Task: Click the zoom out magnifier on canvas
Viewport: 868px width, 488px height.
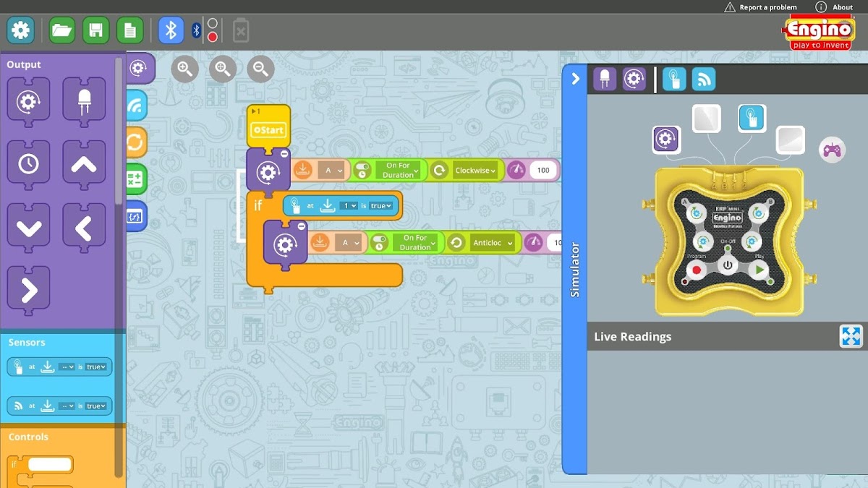Action: (260, 69)
